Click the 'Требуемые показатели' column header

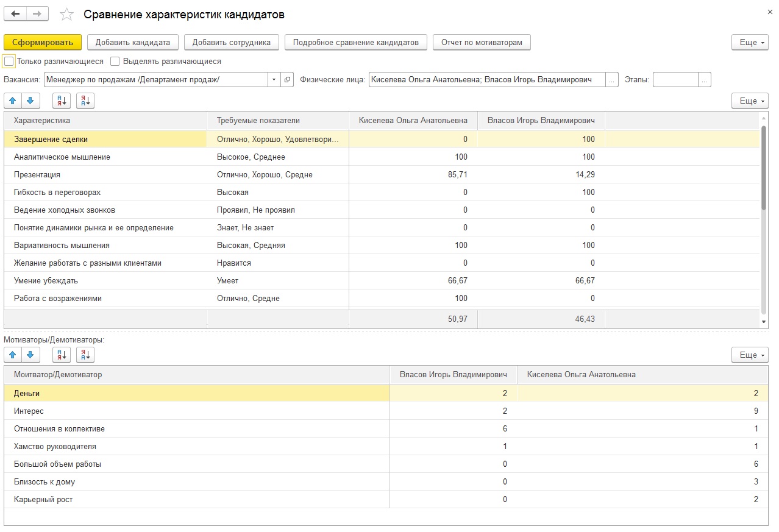pos(258,121)
